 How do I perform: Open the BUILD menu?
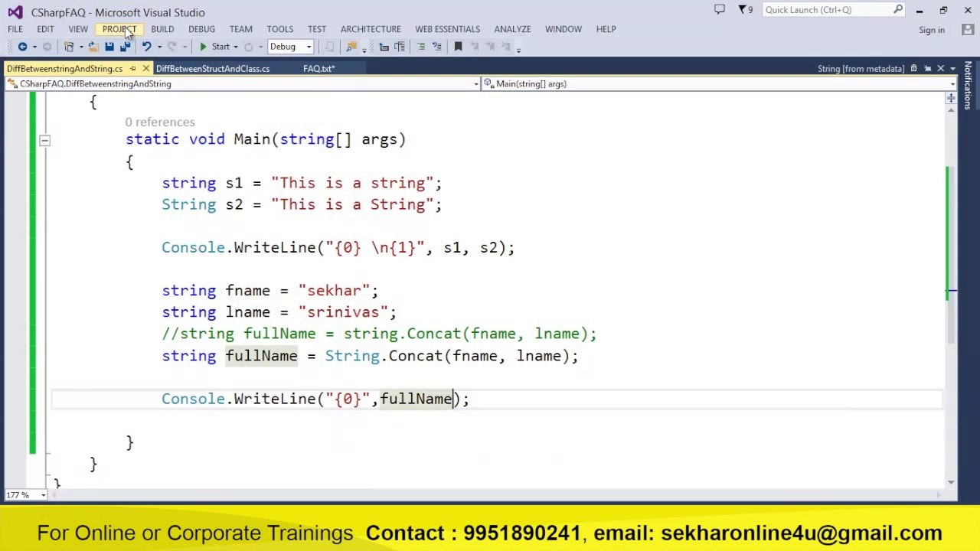click(x=162, y=29)
